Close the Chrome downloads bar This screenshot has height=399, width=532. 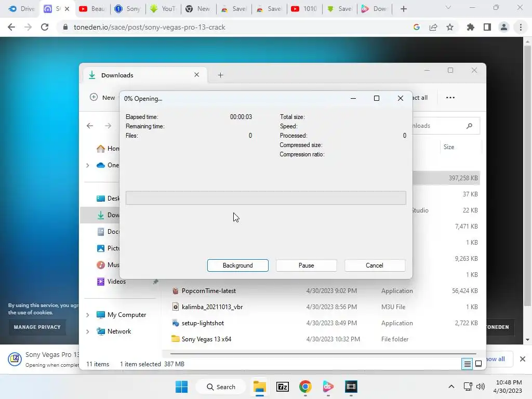point(523,359)
